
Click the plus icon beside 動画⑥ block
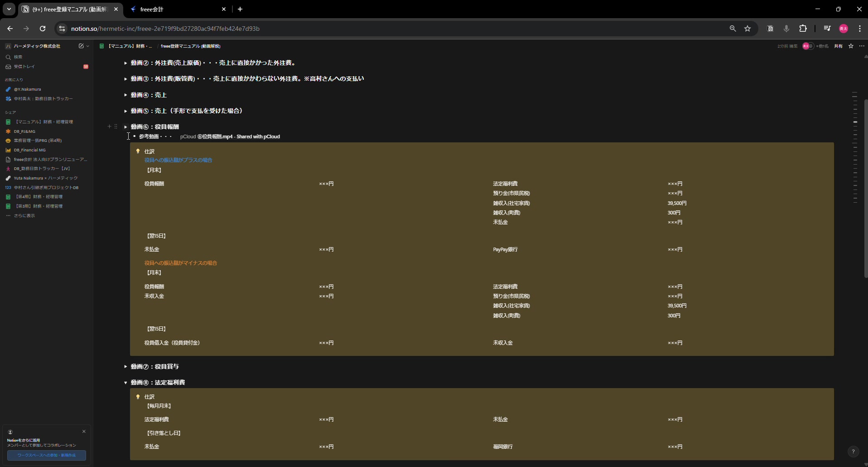pyautogui.click(x=109, y=126)
